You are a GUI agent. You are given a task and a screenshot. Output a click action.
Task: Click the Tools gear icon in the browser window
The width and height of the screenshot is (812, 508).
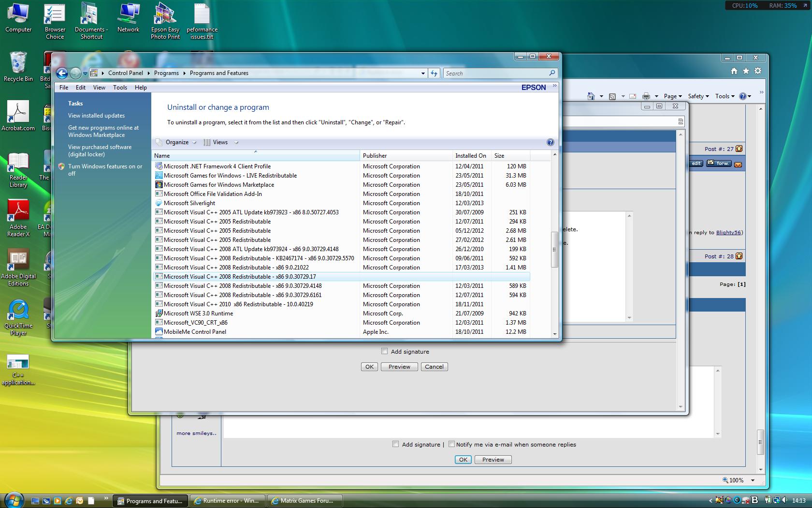coord(758,71)
